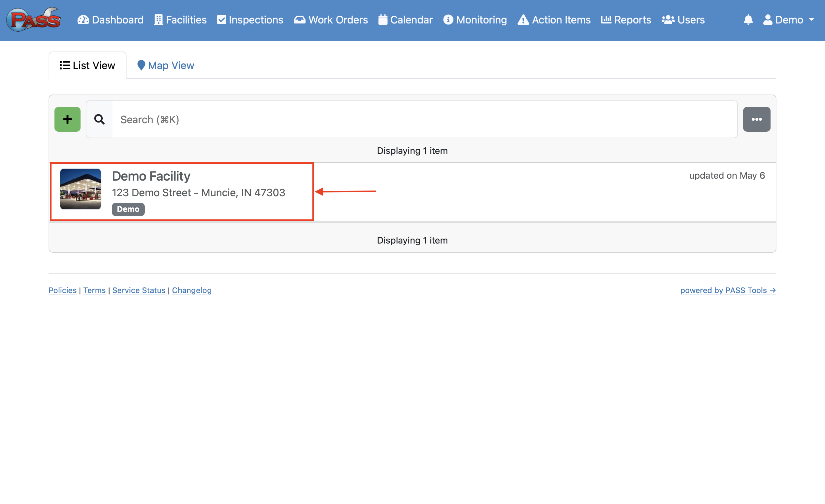Open Inspections from the navbar

250,20
